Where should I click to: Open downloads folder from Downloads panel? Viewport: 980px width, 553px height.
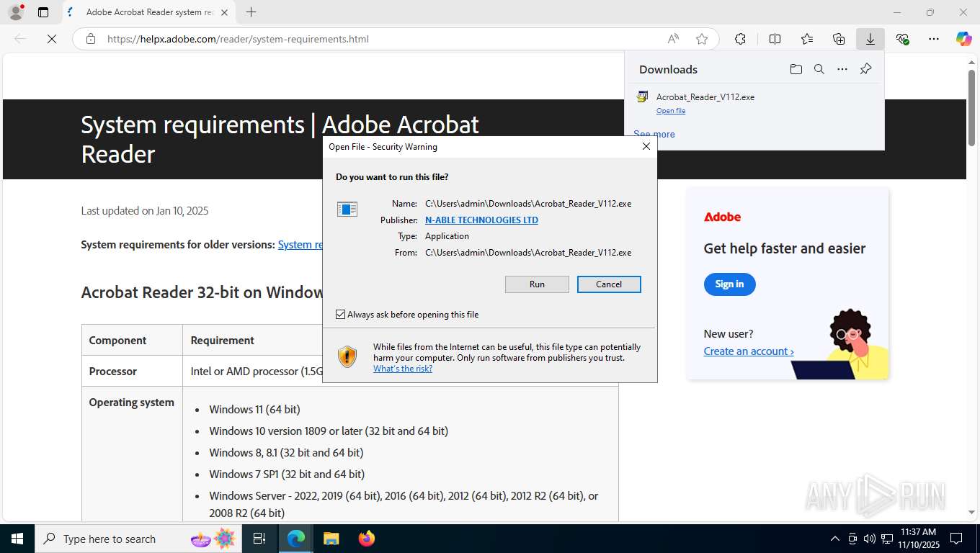pyautogui.click(x=796, y=69)
